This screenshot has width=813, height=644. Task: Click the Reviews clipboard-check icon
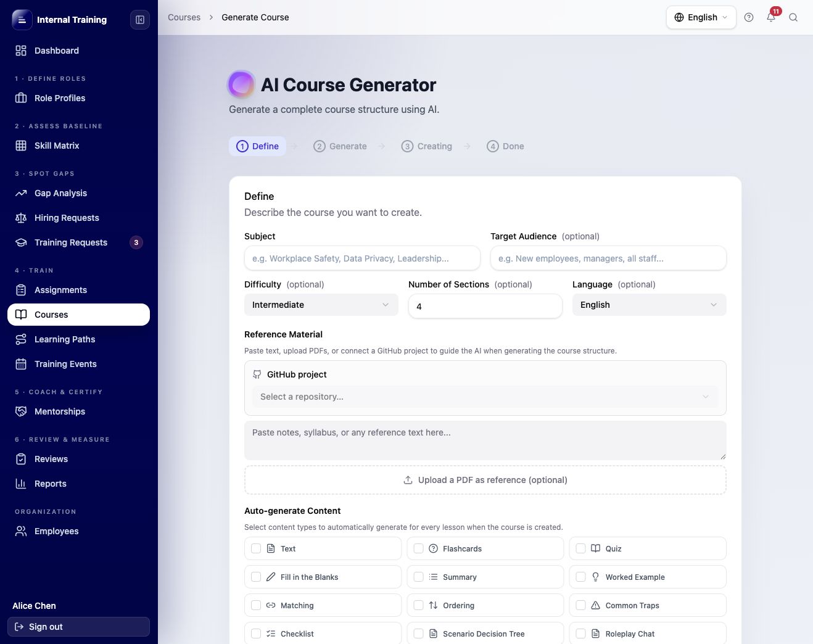click(x=21, y=459)
